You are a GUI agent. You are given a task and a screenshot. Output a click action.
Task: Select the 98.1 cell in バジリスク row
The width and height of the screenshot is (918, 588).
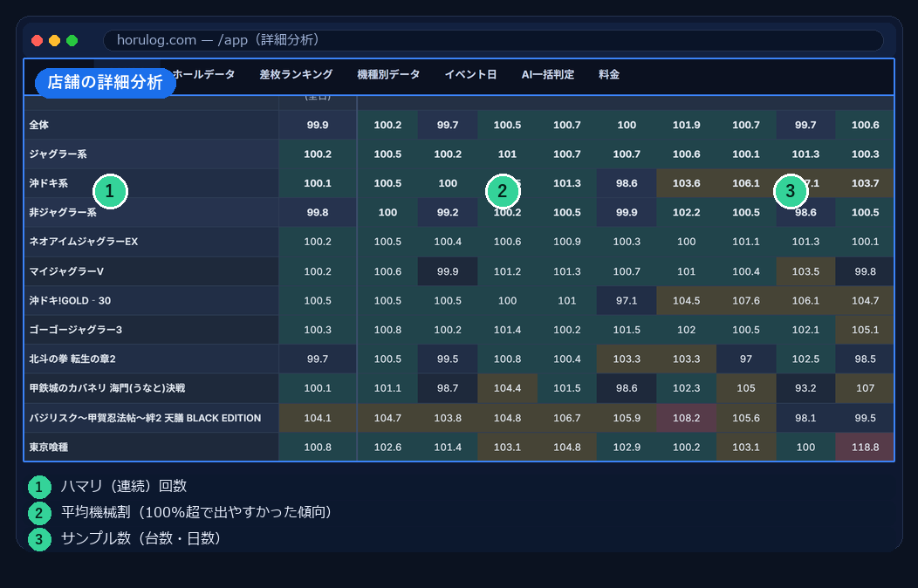[x=805, y=419]
